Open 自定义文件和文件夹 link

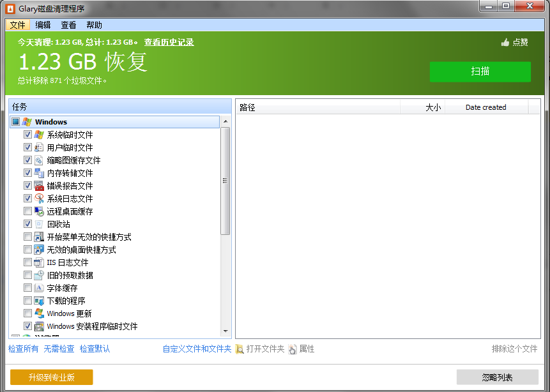tap(197, 349)
